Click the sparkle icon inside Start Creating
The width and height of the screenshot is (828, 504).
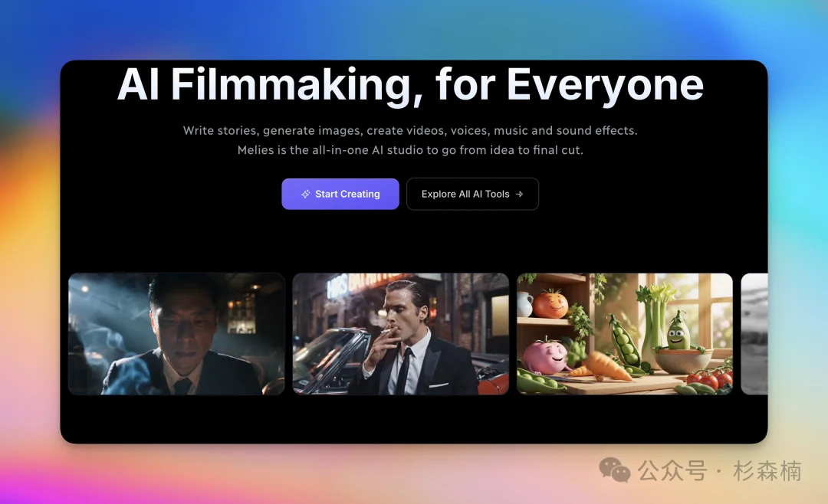305,195
